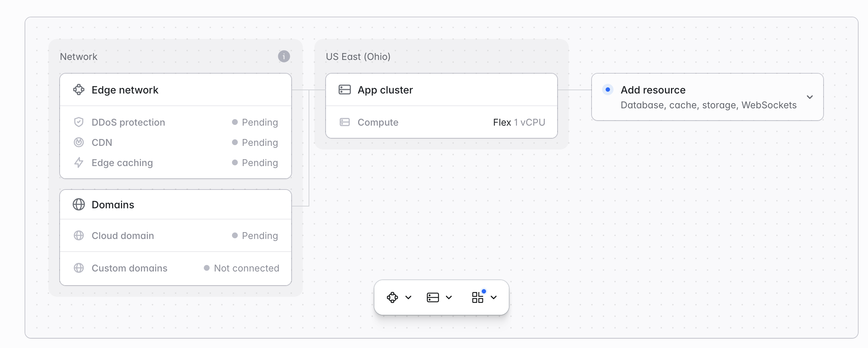Click the Edge caching lightning icon
This screenshot has height=348, width=868.
[79, 162]
